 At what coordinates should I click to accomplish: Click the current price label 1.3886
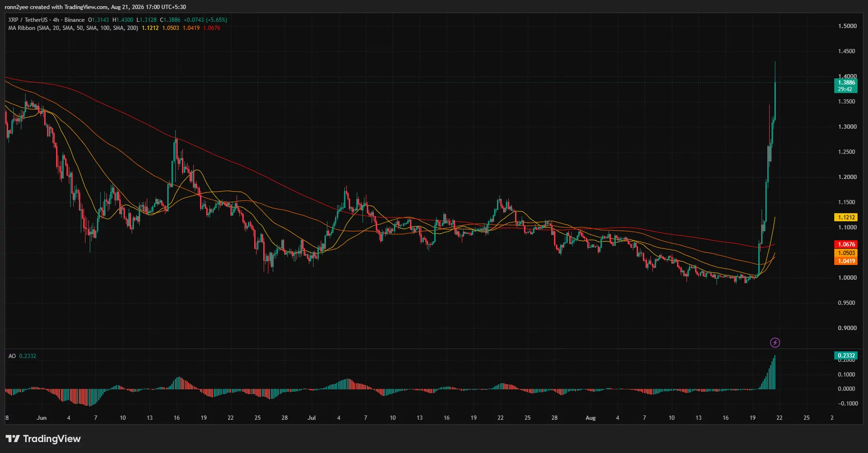(x=846, y=83)
